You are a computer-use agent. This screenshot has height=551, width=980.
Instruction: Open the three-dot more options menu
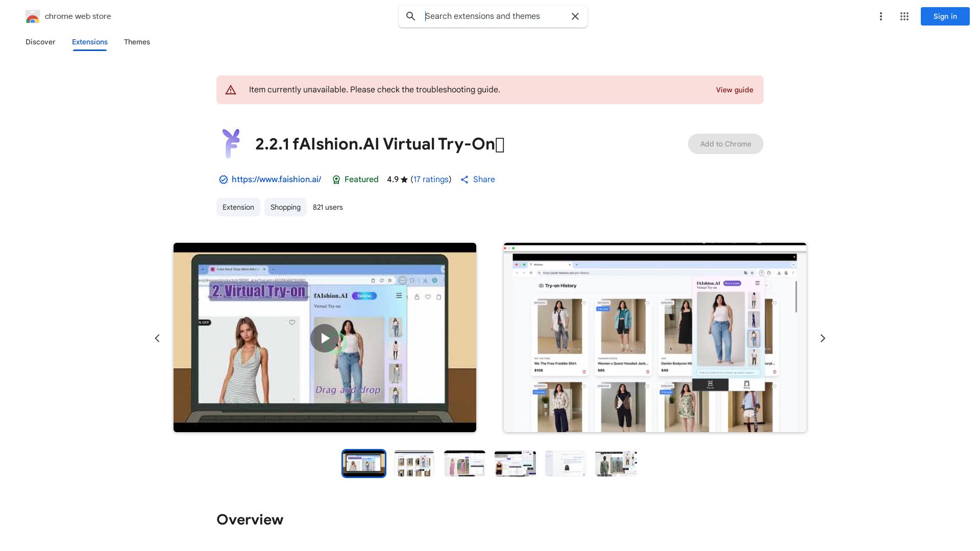(x=880, y=16)
